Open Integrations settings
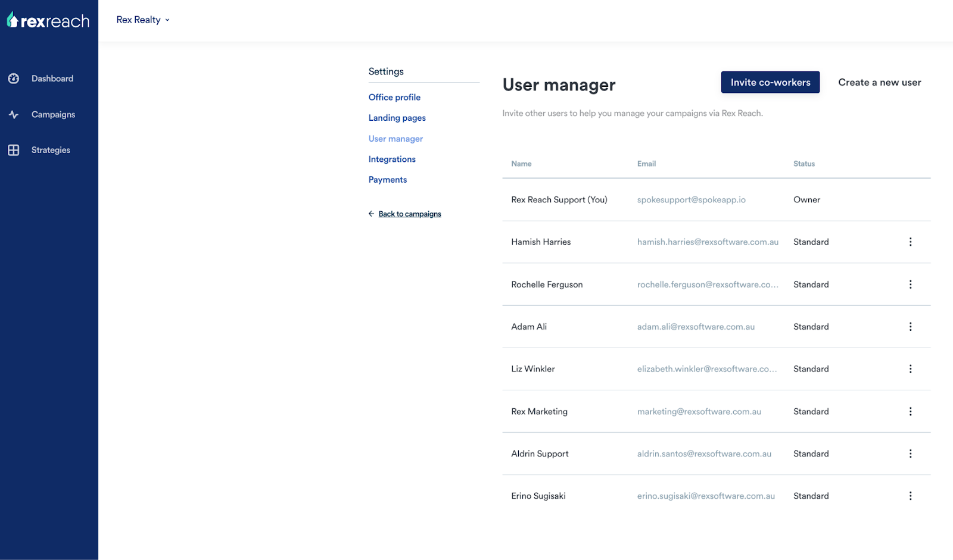Image resolution: width=953 pixels, height=560 pixels. [392, 159]
